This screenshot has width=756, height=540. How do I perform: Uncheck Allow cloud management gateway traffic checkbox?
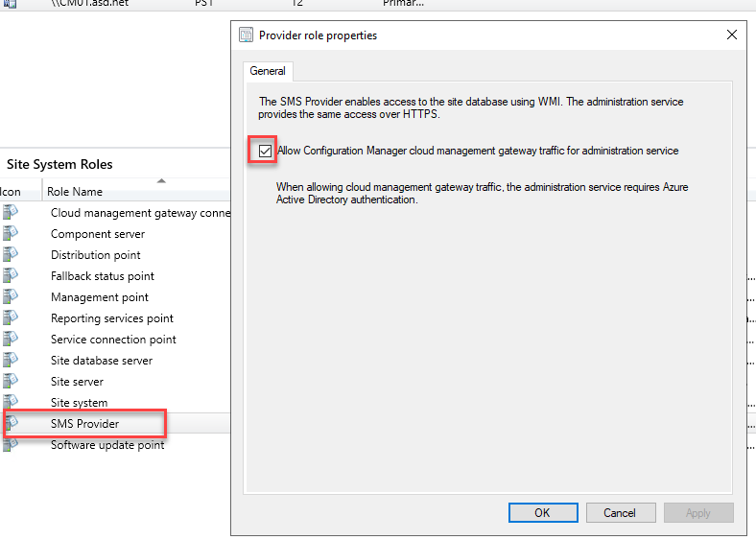265,151
